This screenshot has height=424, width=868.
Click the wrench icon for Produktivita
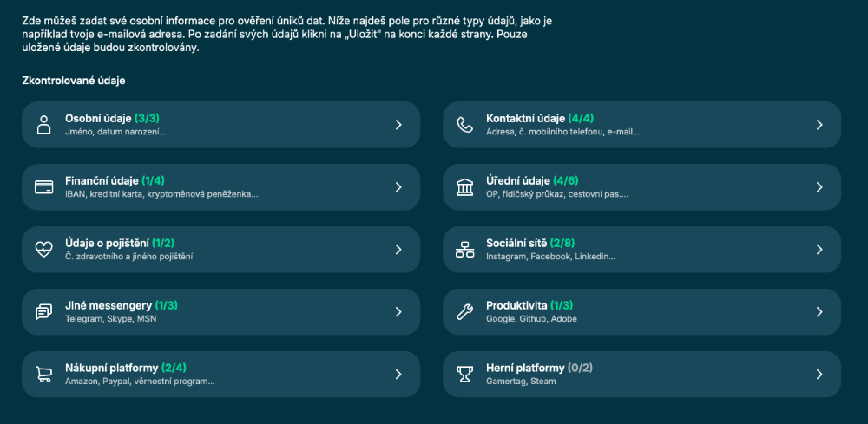[x=464, y=312]
